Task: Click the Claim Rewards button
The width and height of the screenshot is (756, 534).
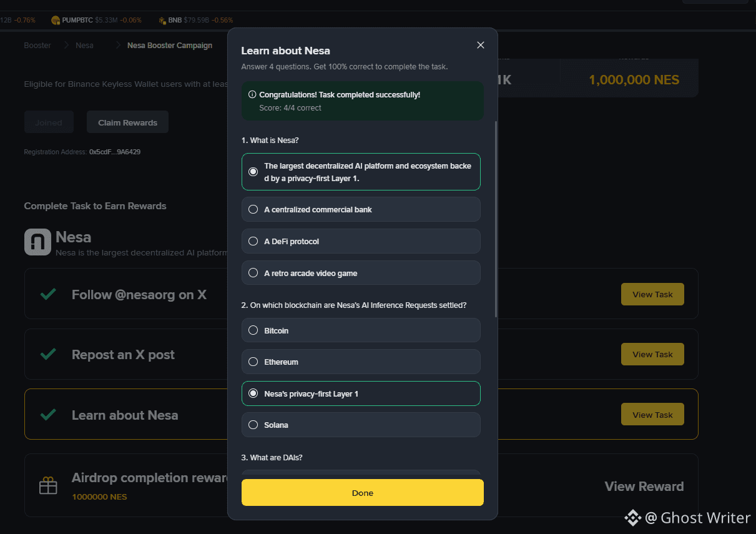Action: pos(127,122)
